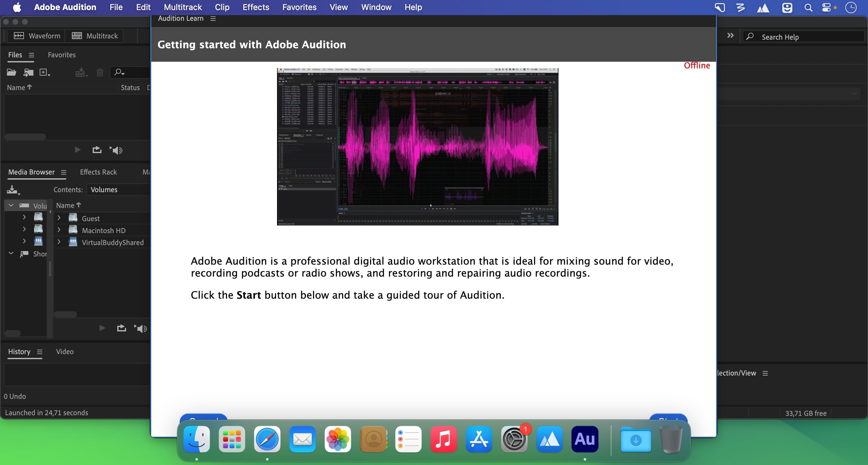This screenshot has height=465, width=868.
Task: Switch to the Waveform editor view
Action: coord(37,36)
